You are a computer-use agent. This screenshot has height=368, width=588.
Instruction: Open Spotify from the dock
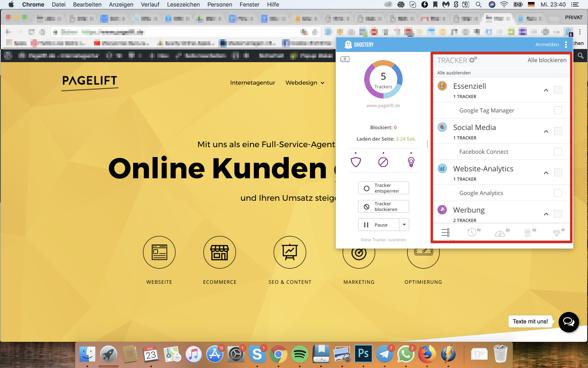[300, 354]
